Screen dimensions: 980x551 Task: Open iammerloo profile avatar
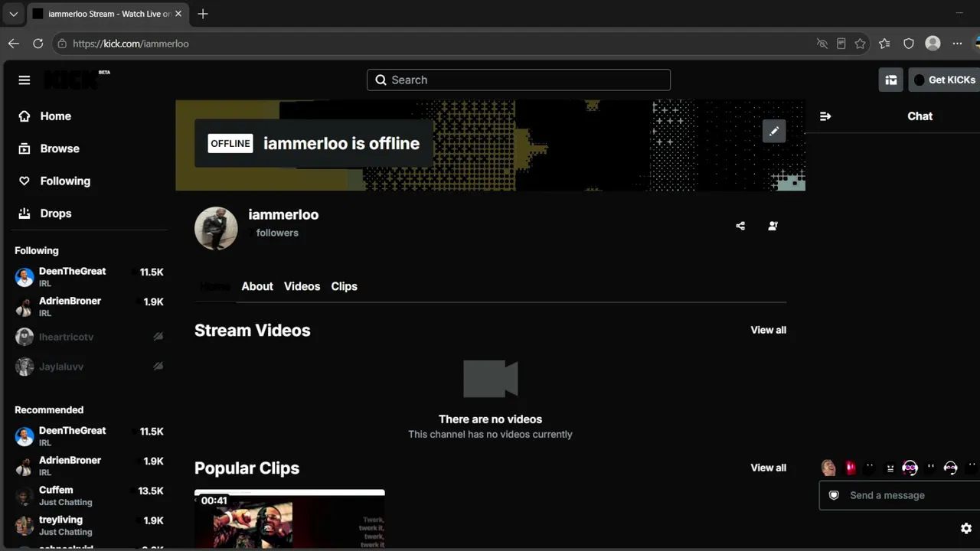click(x=216, y=228)
